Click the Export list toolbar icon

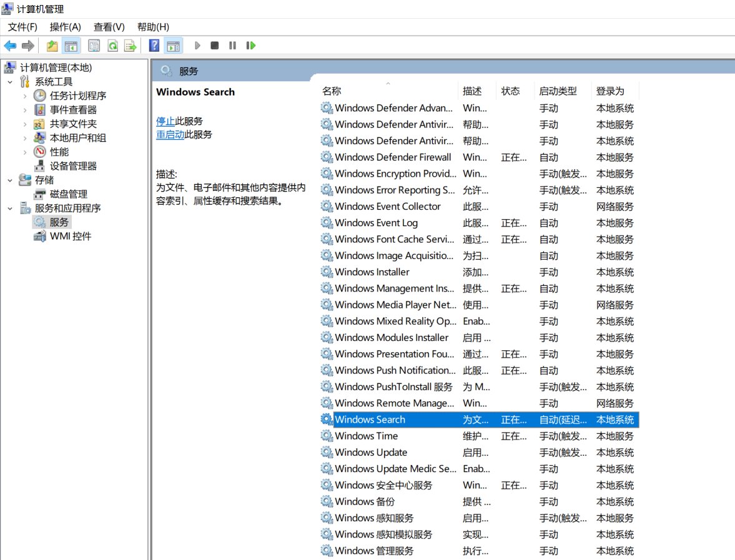[x=129, y=45]
